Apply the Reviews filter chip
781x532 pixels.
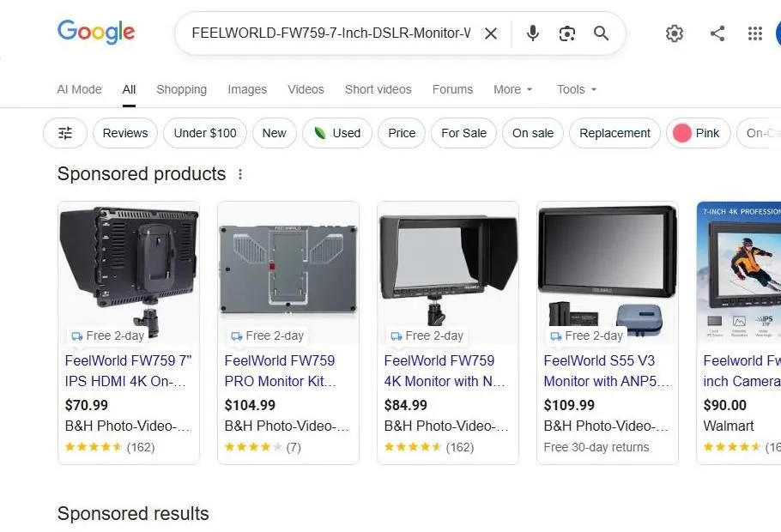pos(125,133)
